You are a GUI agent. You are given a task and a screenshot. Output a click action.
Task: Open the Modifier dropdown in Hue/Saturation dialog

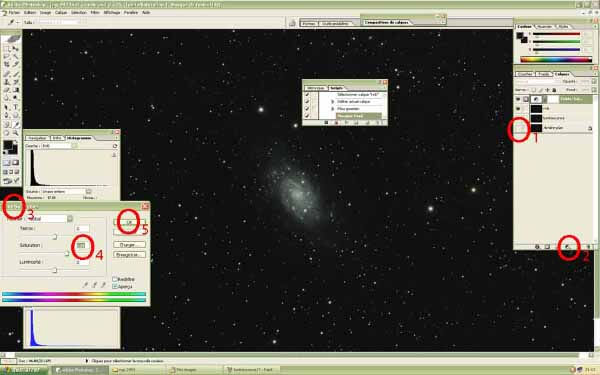(49, 218)
